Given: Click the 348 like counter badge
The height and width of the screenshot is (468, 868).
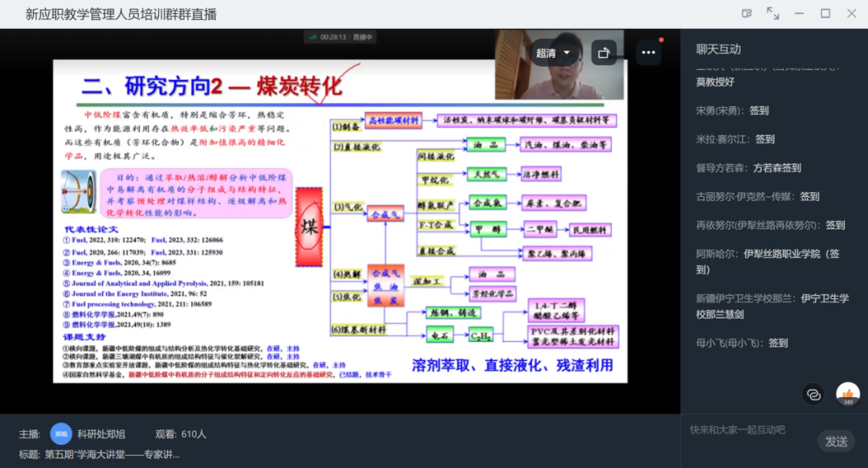Looking at the screenshot, I should (848, 402).
